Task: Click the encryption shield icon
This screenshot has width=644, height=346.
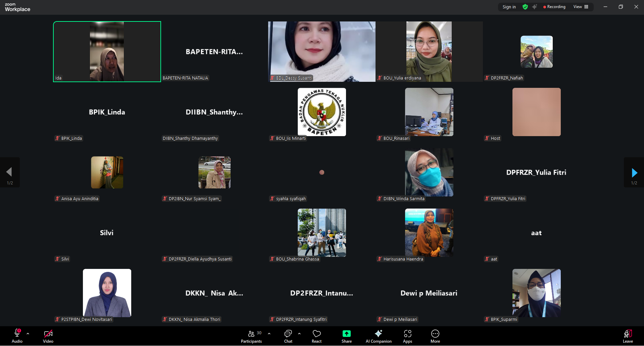Action: (x=525, y=7)
